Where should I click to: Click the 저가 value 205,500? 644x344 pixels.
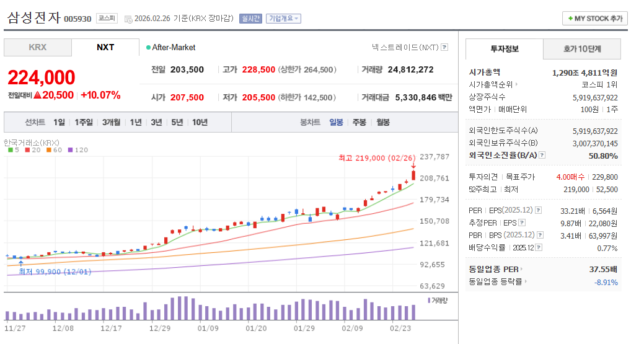(x=258, y=97)
